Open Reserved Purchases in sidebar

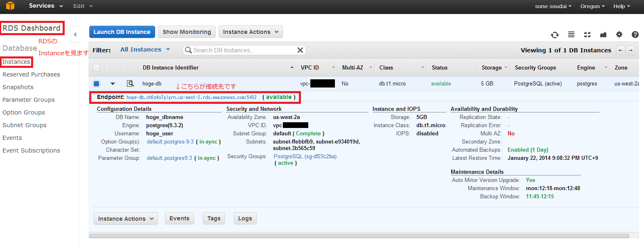pyautogui.click(x=31, y=74)
